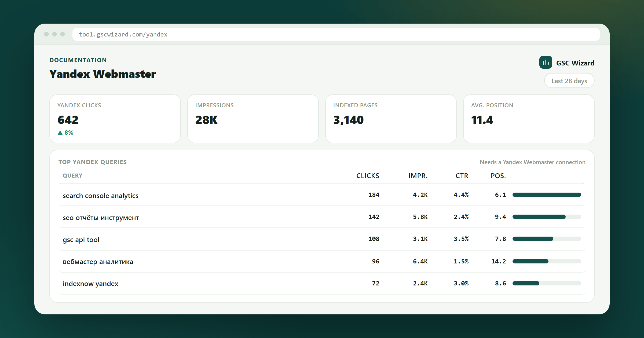Sort by the IMPR. column header
Screen dimensions: 644x338
418,176
